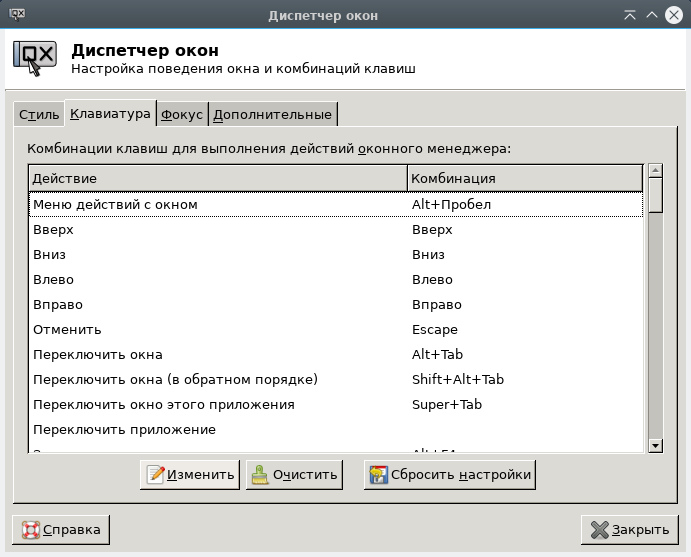
Task: Select the Клавиатура tab
Action: coord(110,114)
